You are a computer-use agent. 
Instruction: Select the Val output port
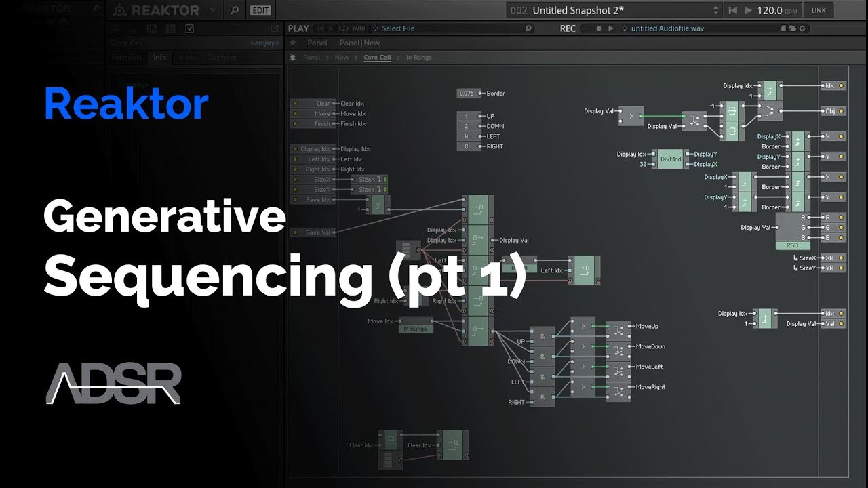coord(833,324)
